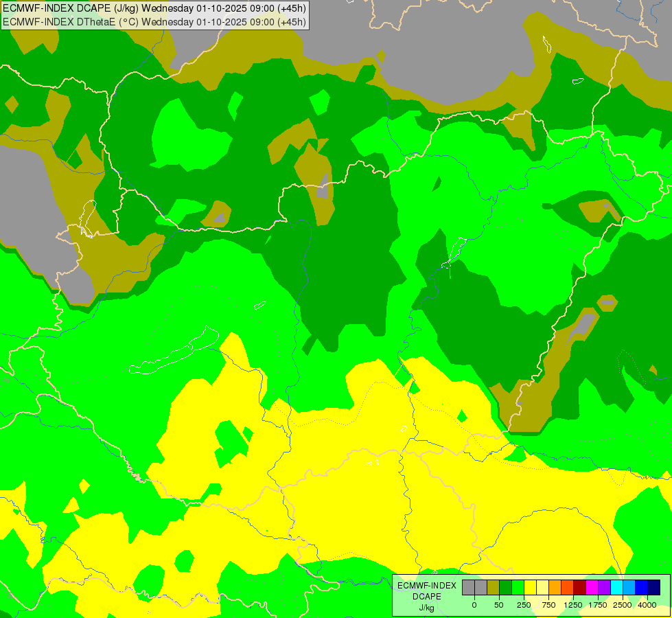Screen dimensions: 672x618
Task: Click the "J/kg" unit label in legend
Action: click(x=426, y=608)
